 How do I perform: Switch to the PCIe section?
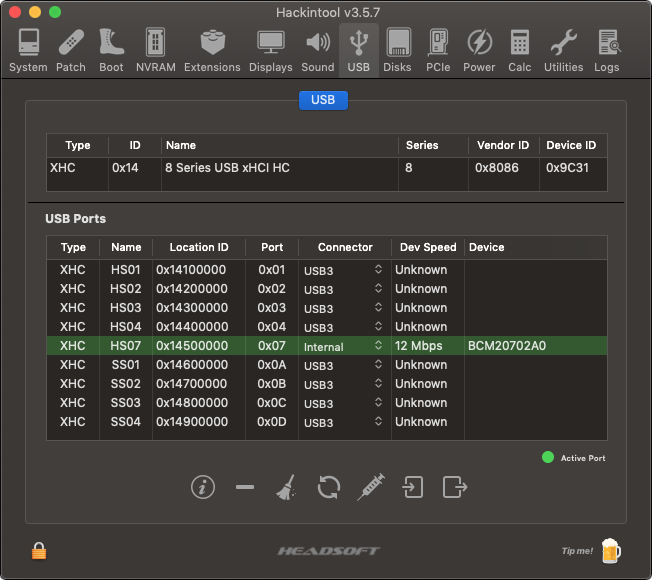[438, 50]
